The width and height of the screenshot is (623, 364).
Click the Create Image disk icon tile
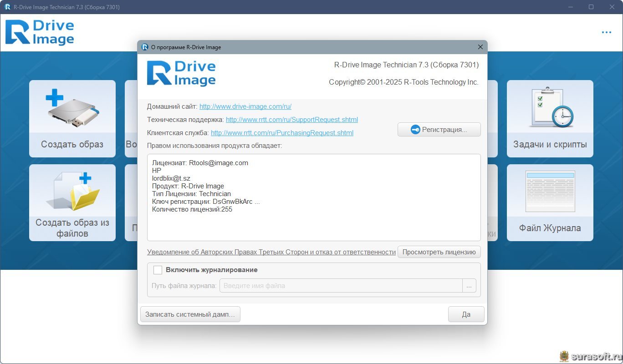click(72, 119)
